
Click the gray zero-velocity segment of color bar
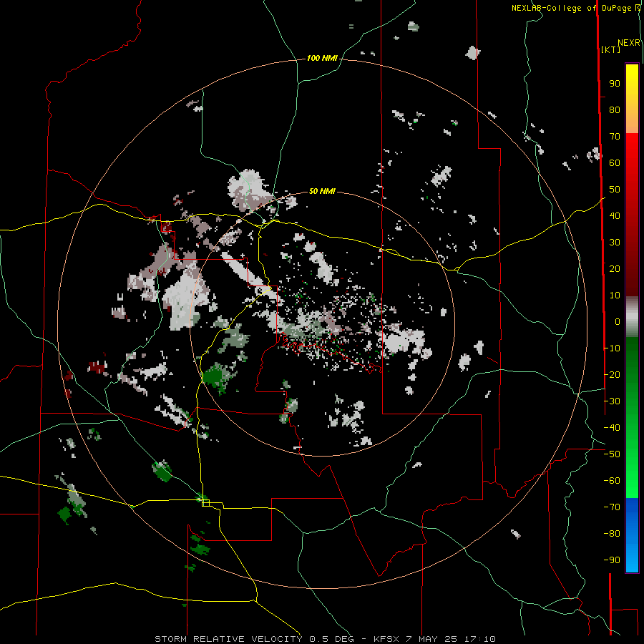[x=632, y=317]
